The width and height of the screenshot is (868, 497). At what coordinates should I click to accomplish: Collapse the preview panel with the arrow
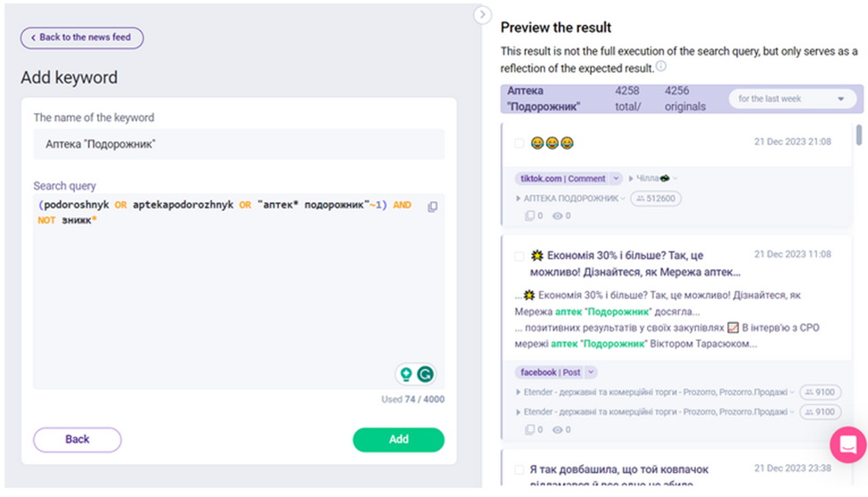click(482, 14)
